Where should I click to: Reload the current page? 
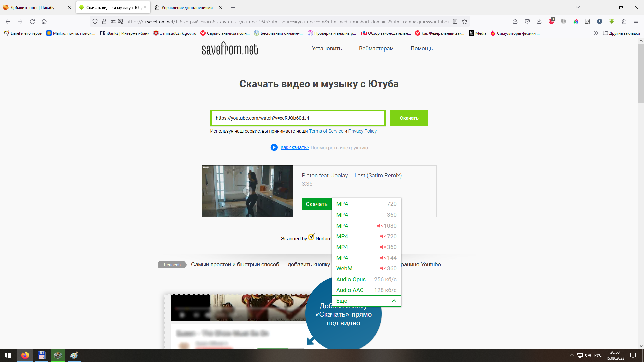(x=32, y=22)
